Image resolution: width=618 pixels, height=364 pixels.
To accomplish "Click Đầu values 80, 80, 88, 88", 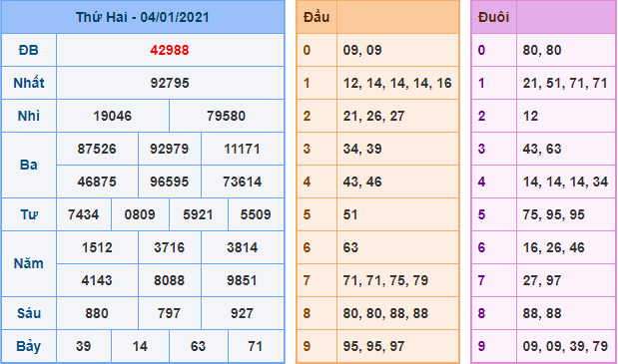I will pos(385,313).
